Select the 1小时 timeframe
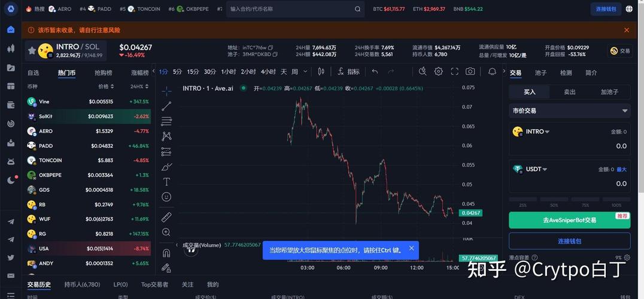Screen dimensions: 644x299 pos(229,71)
